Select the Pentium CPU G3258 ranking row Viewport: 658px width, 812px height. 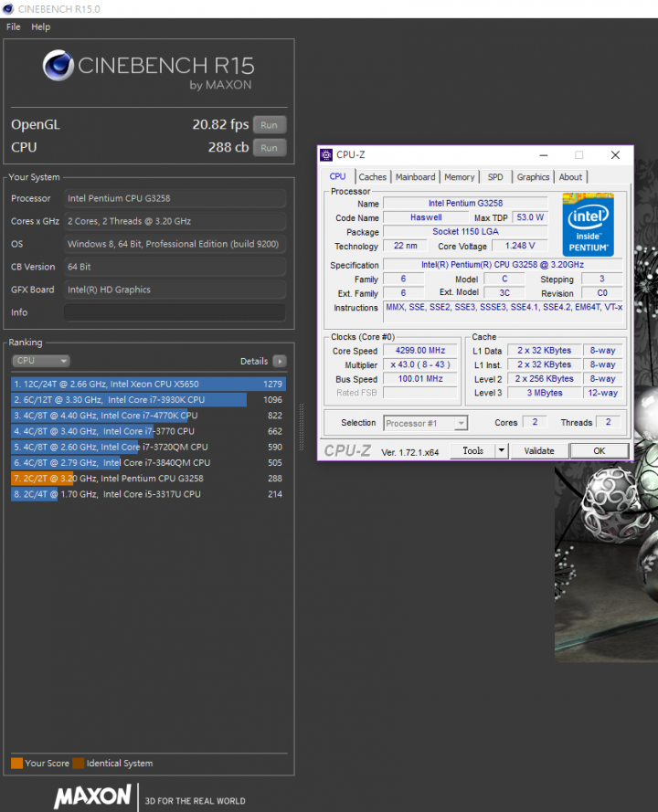[148, 479]
